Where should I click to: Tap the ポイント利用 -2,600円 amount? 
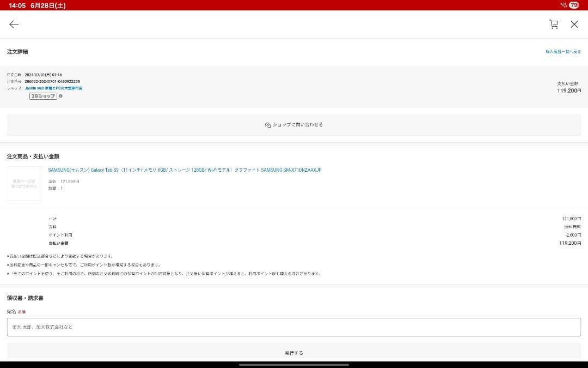pyautogui.click(x=573, y=235)
